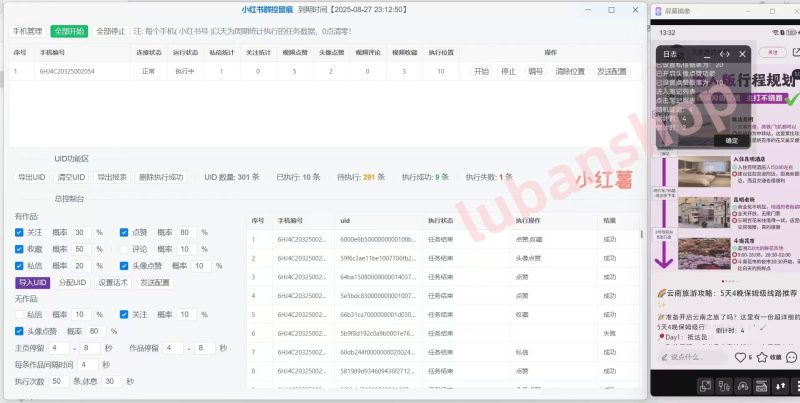
Task: Toggle 头像点赞 checkbox under 有作品
Action: (124, 266)
